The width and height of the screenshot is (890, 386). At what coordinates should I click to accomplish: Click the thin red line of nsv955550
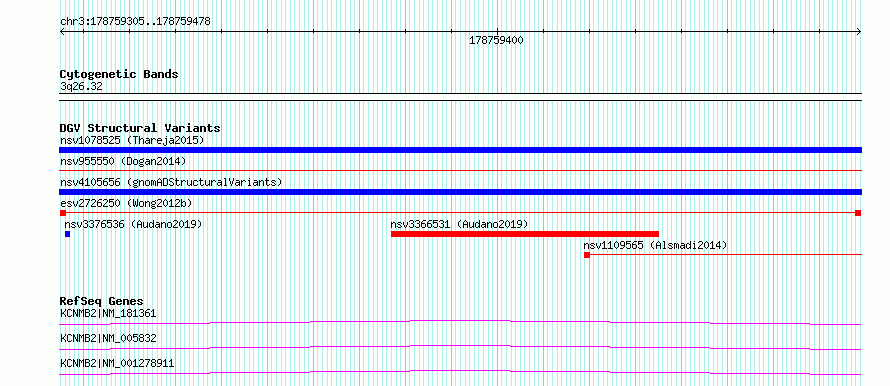(x=460, y=170)
